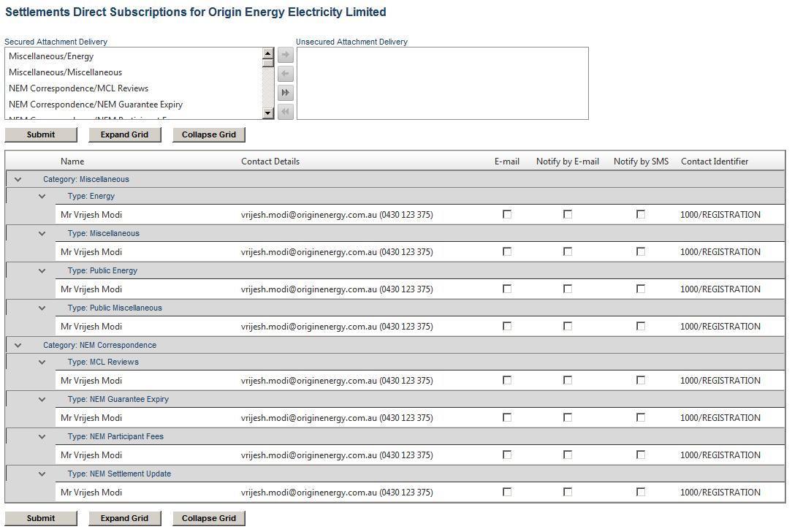
Task: Collapse the Category: Miscellaneous group chevron
Action: point(18,179)
